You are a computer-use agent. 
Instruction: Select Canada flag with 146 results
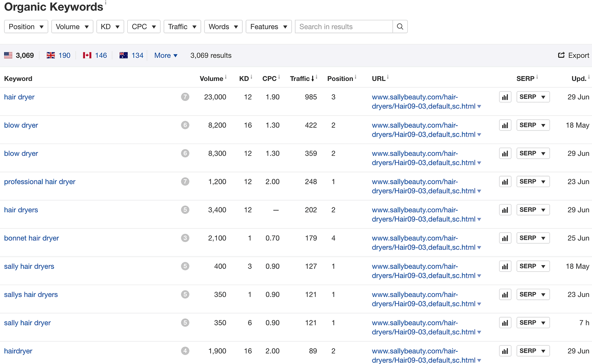click(x=95, y=55)
